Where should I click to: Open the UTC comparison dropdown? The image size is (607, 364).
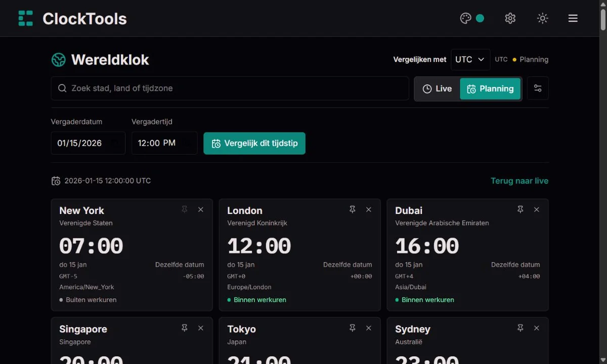470,60
